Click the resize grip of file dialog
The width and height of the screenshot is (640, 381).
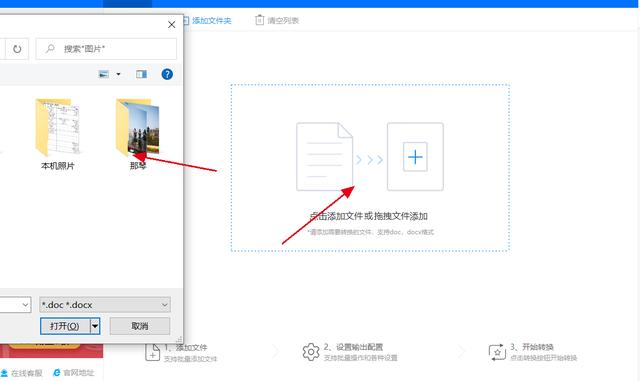[x=179, y=339]
